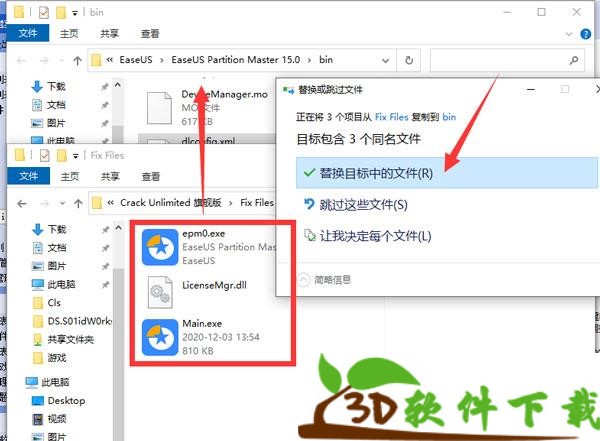
Task: Click the help icon in bin window
Action: click(585, 34)
